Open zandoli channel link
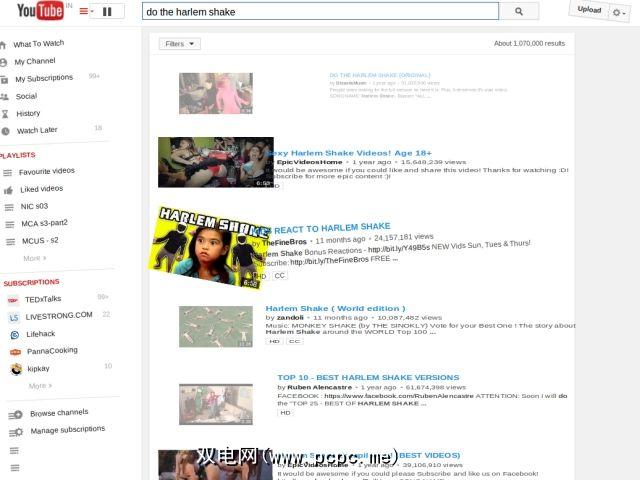The width and height of the screenshot is (640, 480). point(290,318)
